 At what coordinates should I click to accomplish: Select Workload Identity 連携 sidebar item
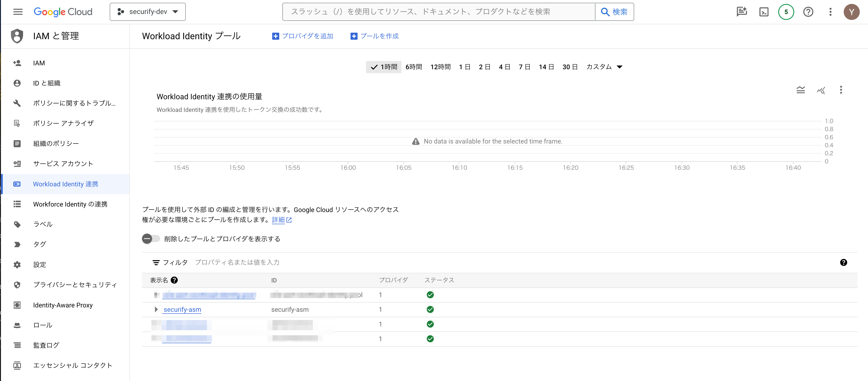point(66,184)
